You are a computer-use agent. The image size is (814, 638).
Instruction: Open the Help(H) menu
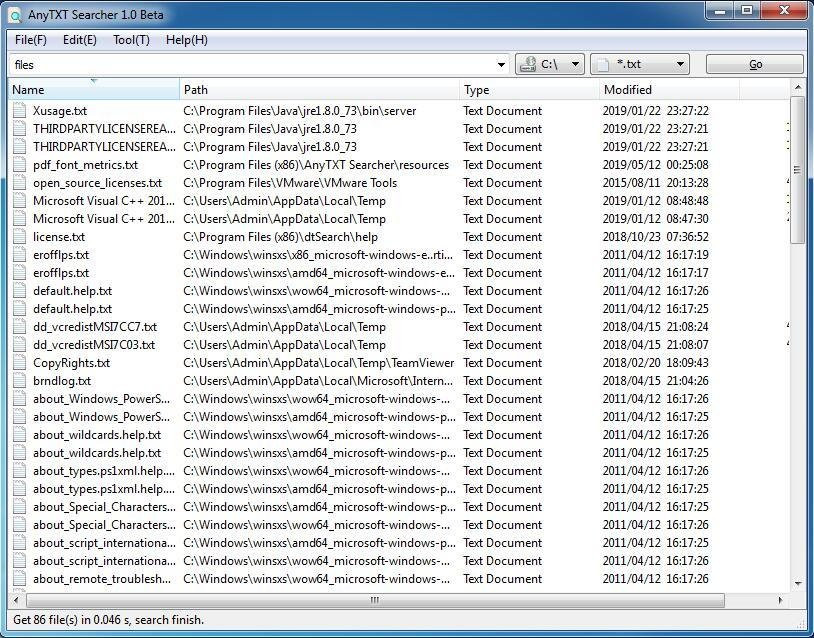point(187,40)
